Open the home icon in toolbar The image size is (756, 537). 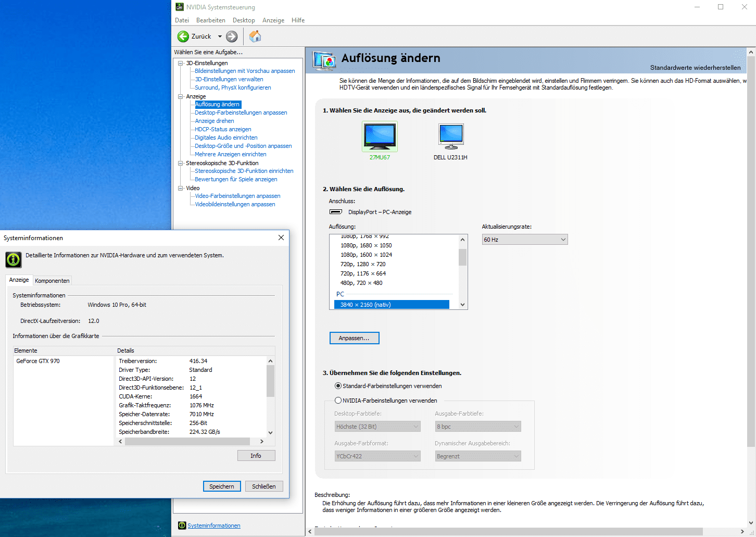coord(255,36)
